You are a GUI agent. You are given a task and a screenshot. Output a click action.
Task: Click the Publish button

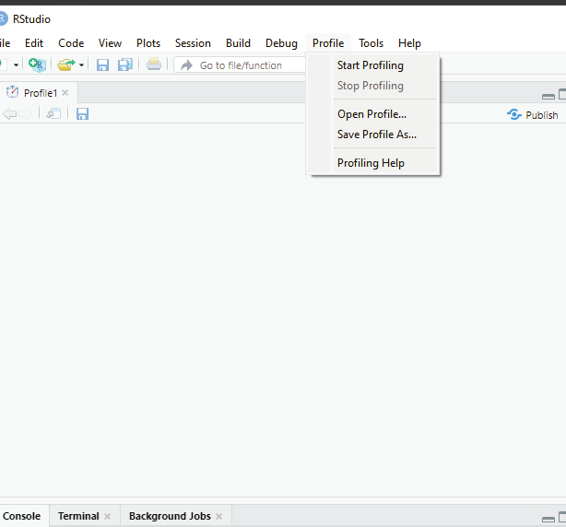(532, 115)
